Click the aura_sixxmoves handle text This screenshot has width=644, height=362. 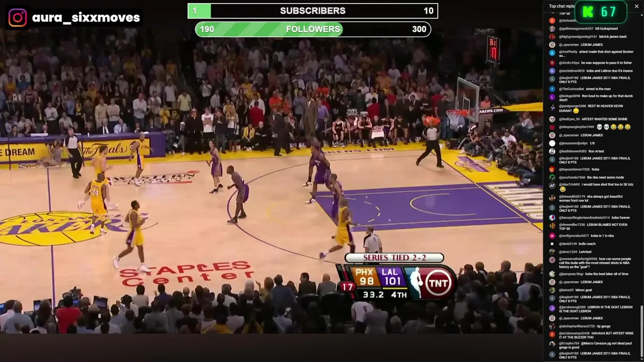pyautogui.click(x=86, y=18)
